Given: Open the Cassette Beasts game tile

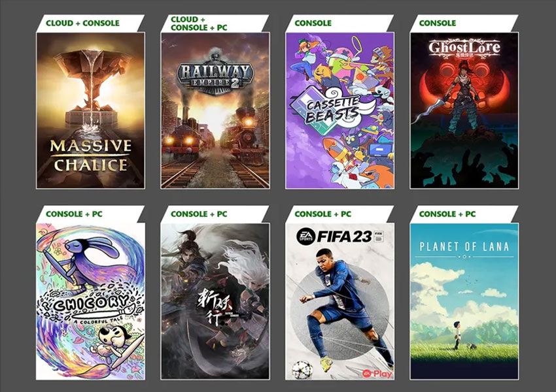Looking at the screenshot, I should point(339,110).
